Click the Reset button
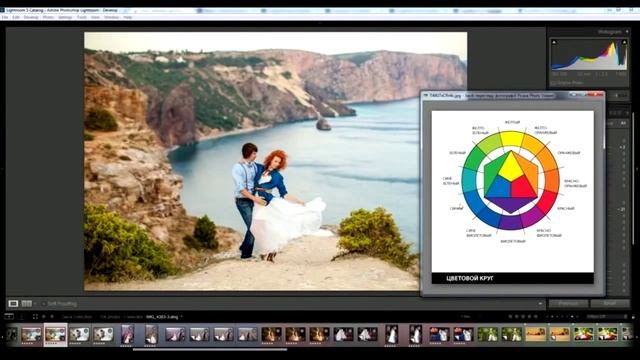 (x=610, y=304)
